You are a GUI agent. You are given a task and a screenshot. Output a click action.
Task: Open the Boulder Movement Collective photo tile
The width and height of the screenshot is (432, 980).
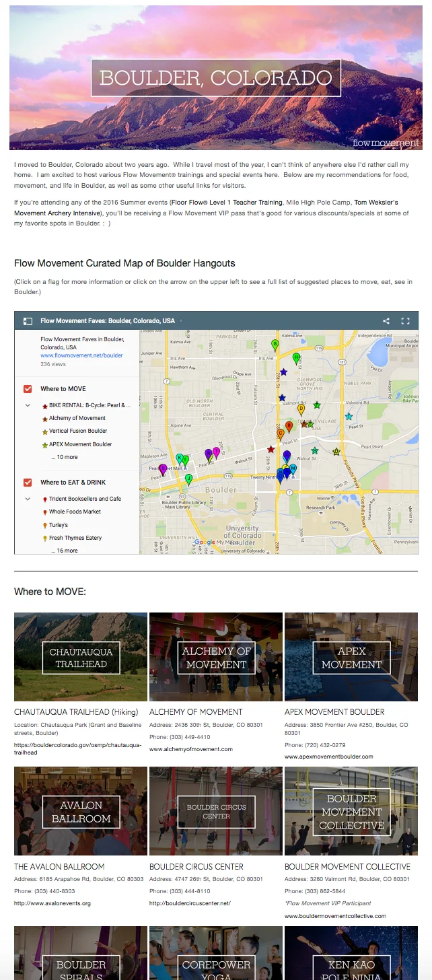(x=351, y=811)
